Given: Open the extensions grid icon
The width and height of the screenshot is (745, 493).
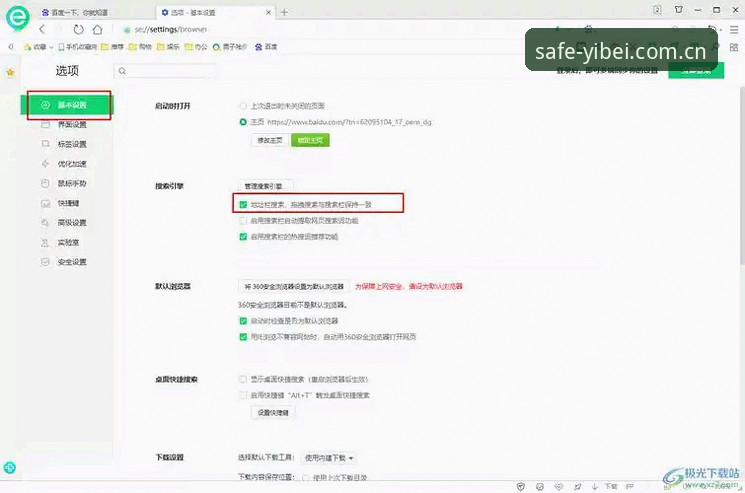Looking at the screenshot, I should 734,47.
